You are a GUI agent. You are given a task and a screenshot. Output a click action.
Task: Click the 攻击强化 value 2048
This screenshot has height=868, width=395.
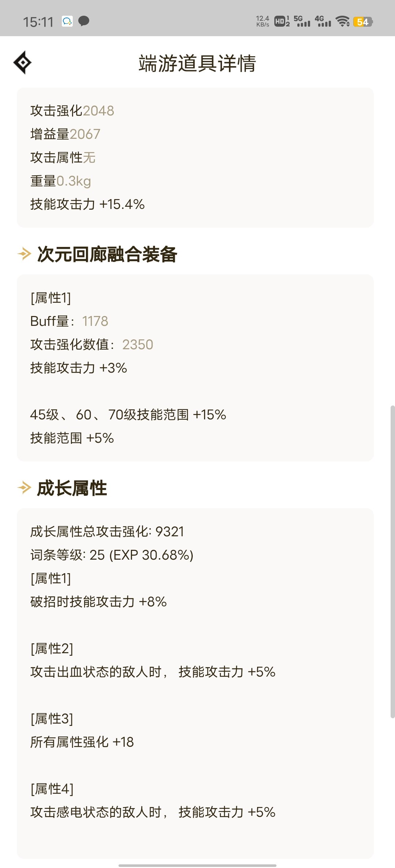[99, 111]
